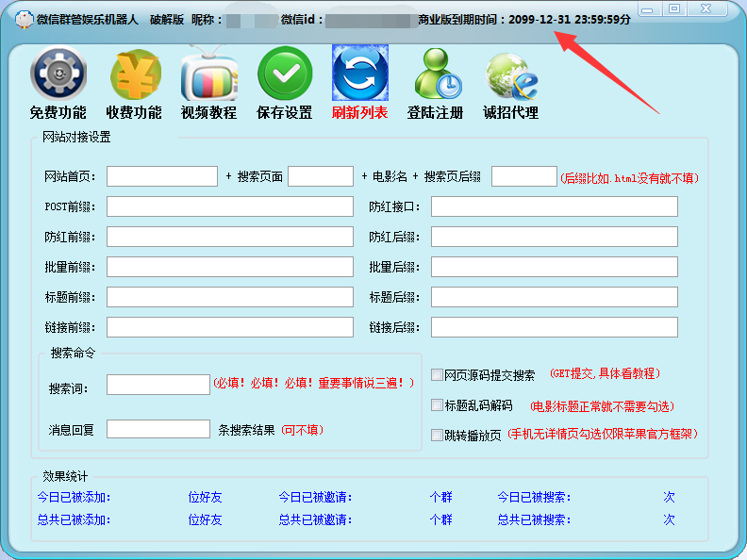
Task: Click the 免费功能 label
Action: pos(58,113)
